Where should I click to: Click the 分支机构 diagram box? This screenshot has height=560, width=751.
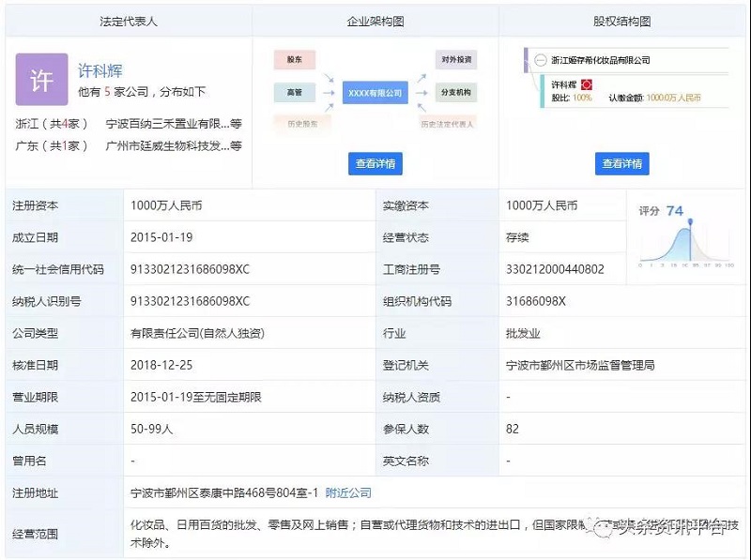[x=455, y=92]
